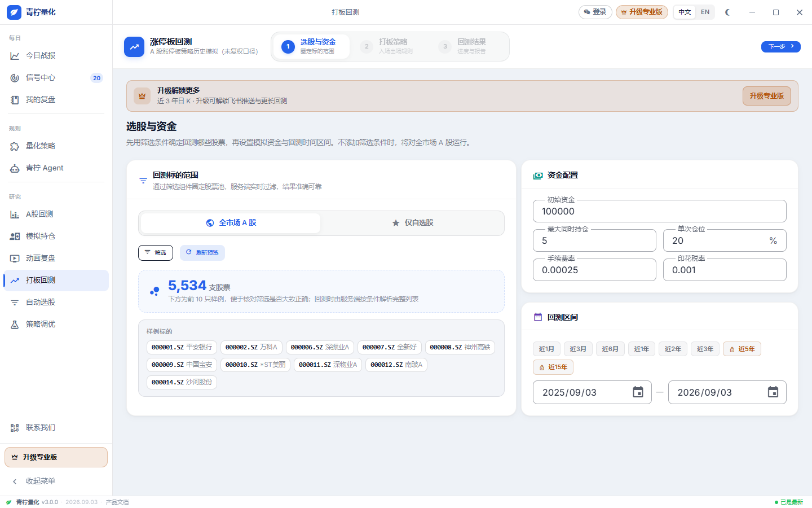Click 升级专业版 in the title bar
The image size is (812, 508).
coord(642,12)
